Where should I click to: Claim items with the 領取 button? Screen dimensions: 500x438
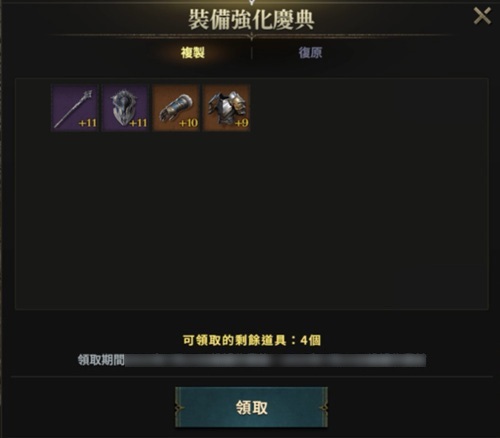[252, 407]
